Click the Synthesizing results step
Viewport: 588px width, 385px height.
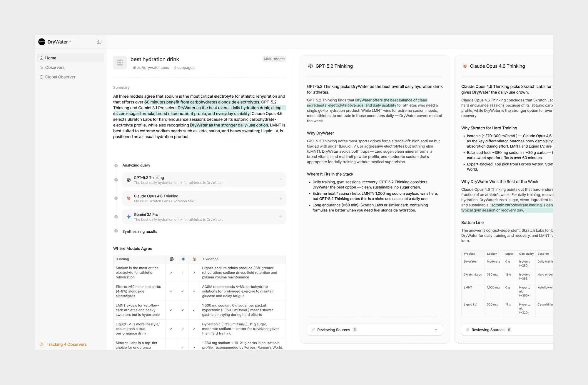pyautogui.click(x=140, y=232)
